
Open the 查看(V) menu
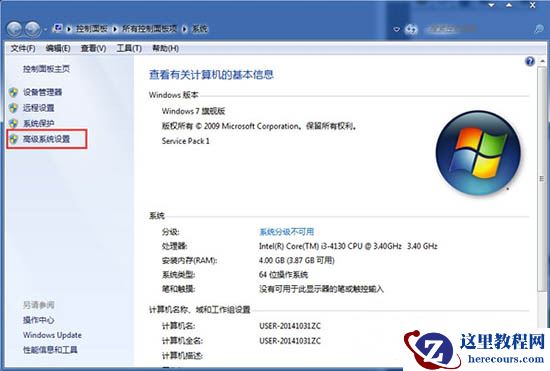93,48
